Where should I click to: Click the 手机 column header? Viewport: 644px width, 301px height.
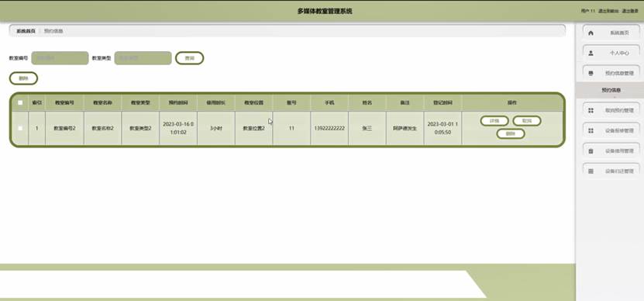(329, 103)
